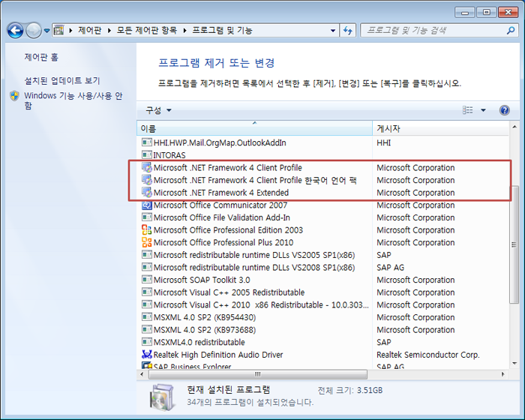
Task: Click the horizontal scrollbar left arrow
Action: [142, 374]
